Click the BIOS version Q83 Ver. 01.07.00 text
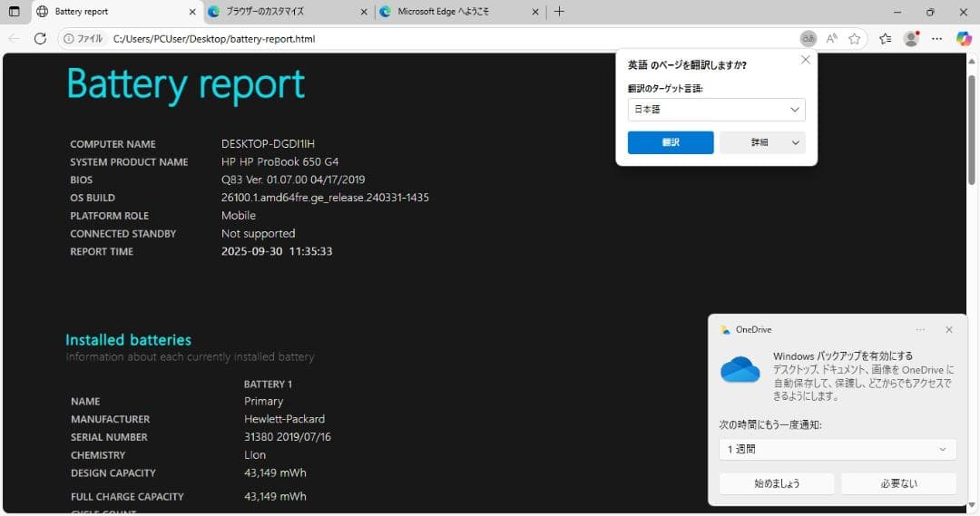980x516 pixels. (293, 180)
